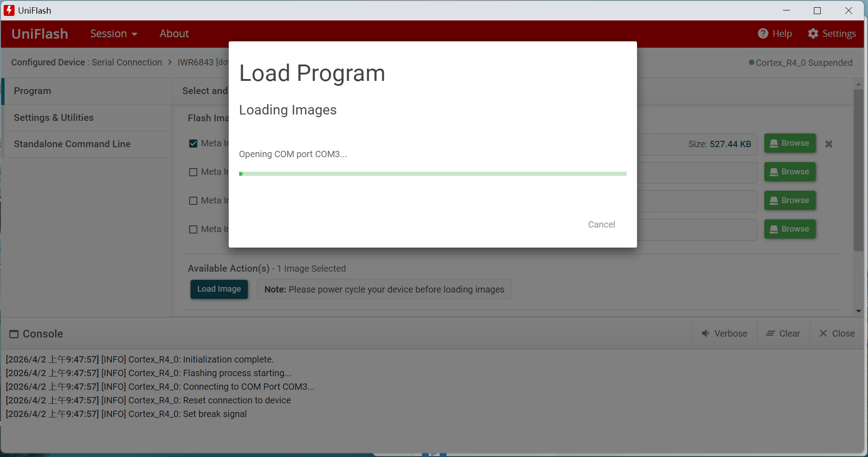
Task: Check the second Meta Image checkbox
Action: 193,172
